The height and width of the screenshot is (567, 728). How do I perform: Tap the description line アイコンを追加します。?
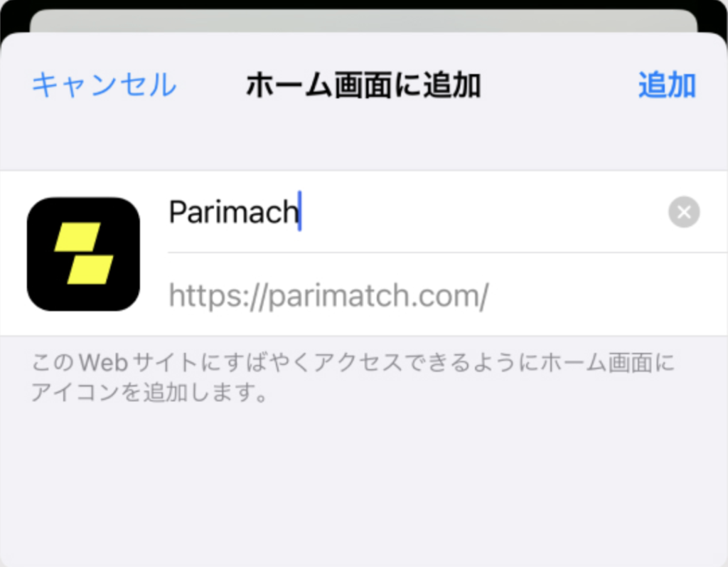149,392
